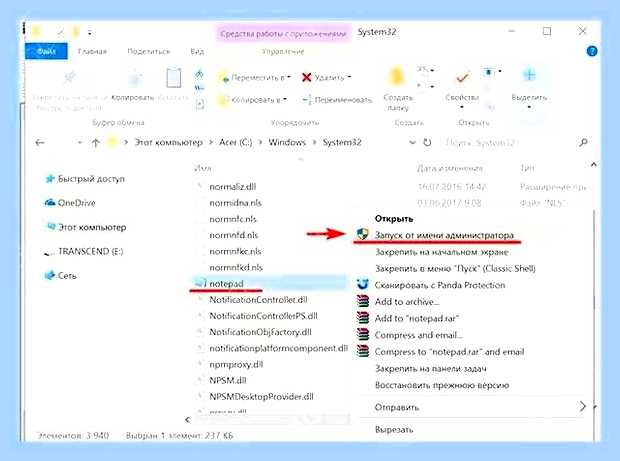Select NotificationObjFactory.dll file

click(x=260, y=332)
